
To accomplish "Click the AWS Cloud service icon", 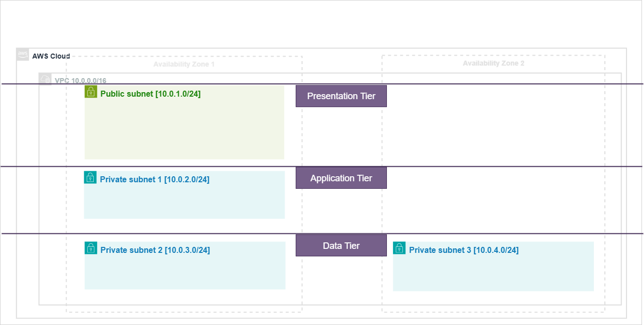I will click(x=23, y=54).
